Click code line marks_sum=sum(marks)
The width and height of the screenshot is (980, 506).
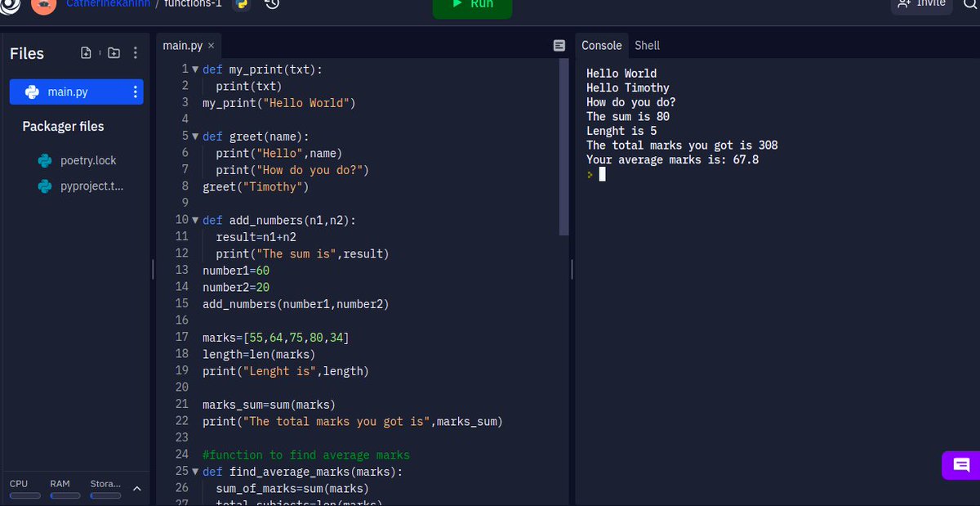[x=269, y=404]
